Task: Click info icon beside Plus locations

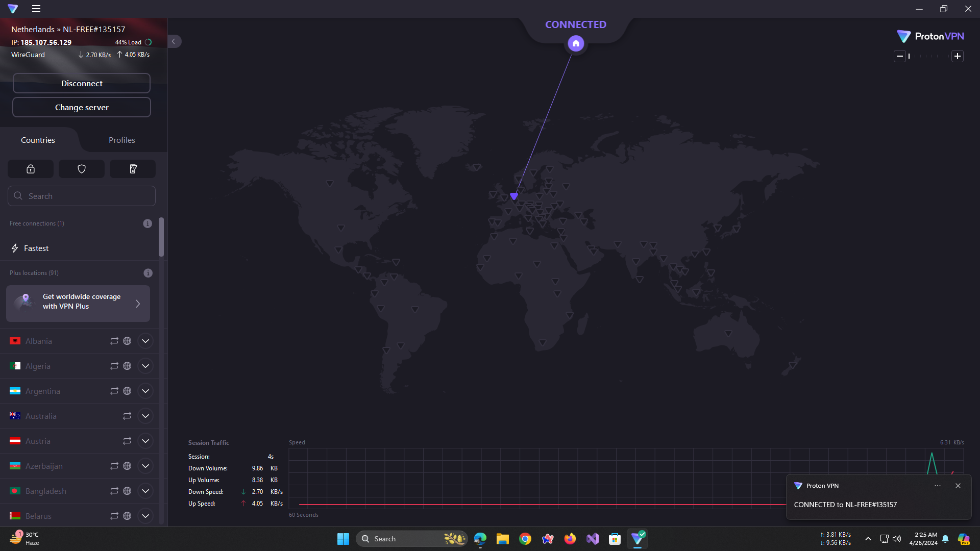Action: tap(148, 273)
